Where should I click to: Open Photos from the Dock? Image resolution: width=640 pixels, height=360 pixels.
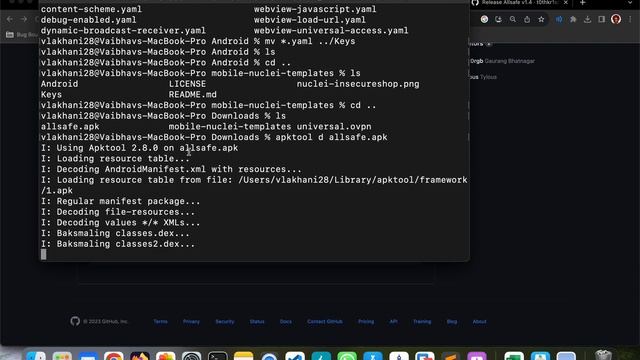tap(166, 356)
